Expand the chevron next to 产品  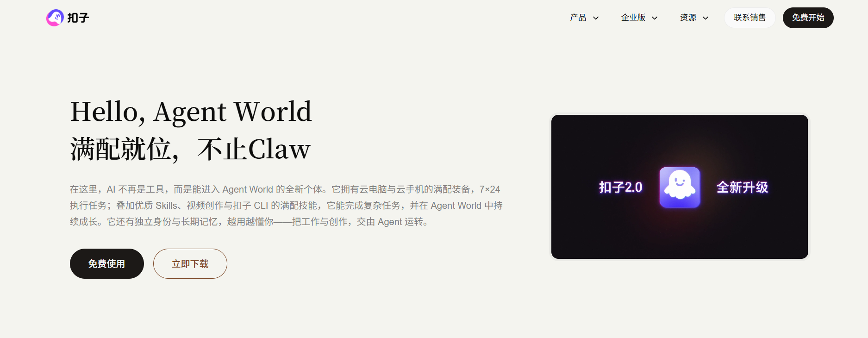tap(596, 18)
